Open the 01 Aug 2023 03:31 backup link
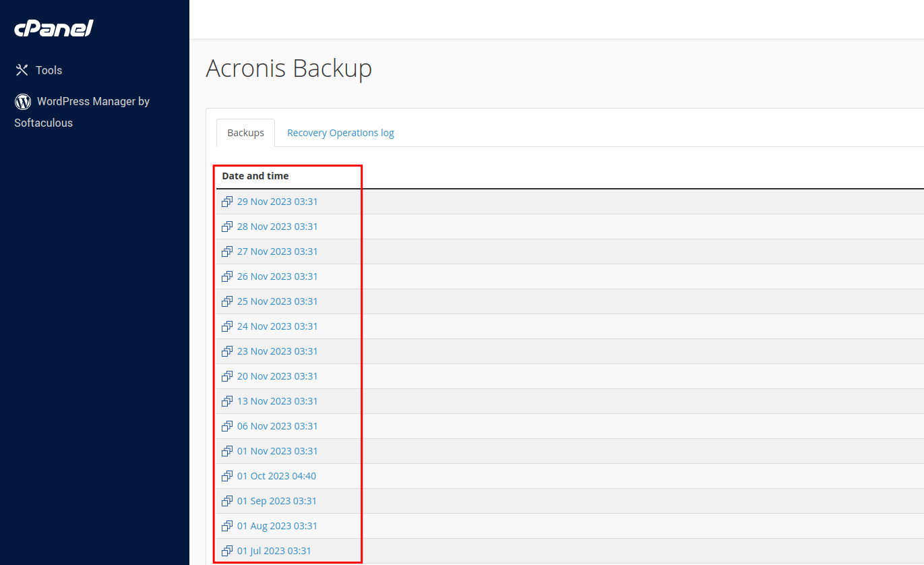The image size is (924, 565). click(x=277, y=526)
